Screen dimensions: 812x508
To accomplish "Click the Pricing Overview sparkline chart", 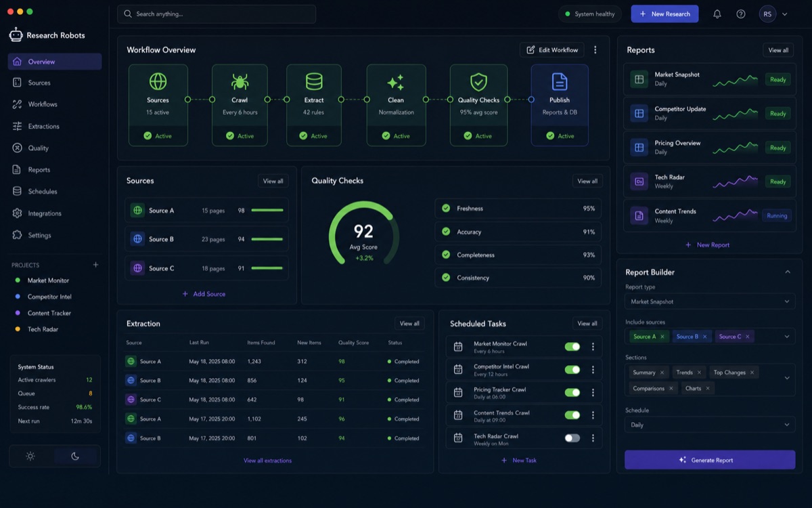I will click(736, 147).
